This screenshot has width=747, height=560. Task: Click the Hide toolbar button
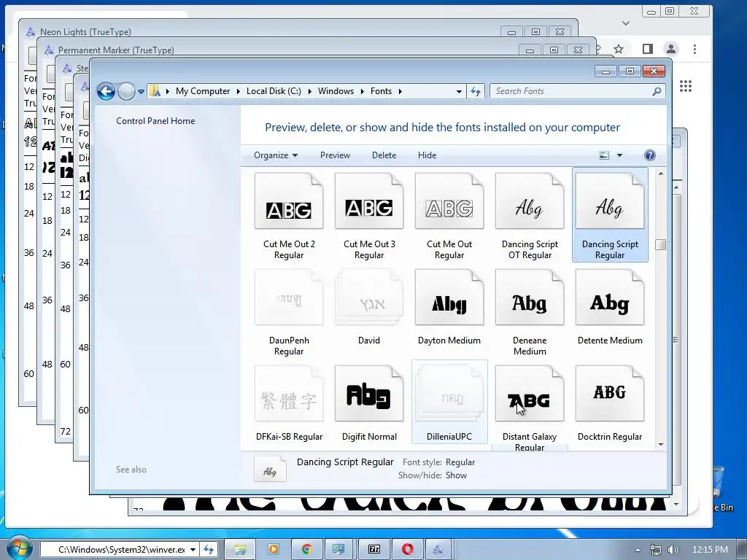click(427, 155)
